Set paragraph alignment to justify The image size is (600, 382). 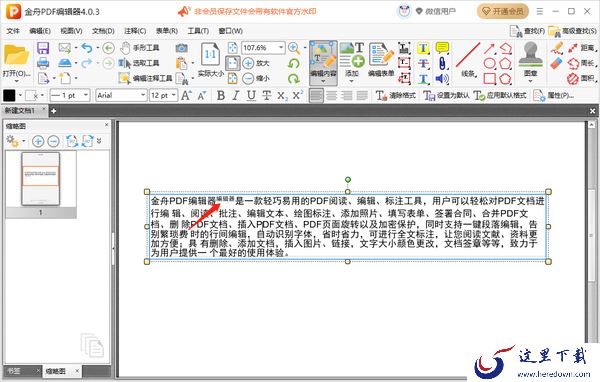pyautogui.click(x=362, y=95)
